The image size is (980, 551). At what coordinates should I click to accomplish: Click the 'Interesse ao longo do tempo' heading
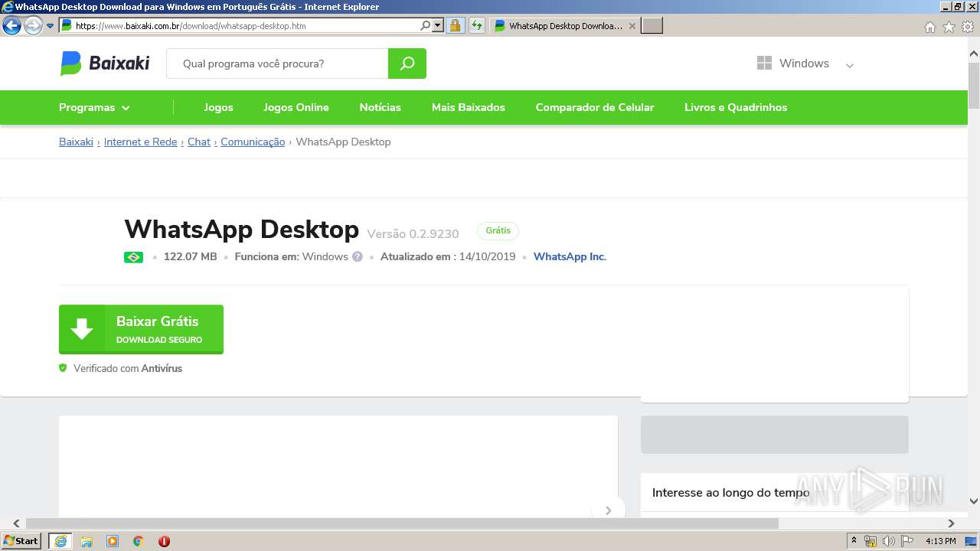(x=730, y=493)
